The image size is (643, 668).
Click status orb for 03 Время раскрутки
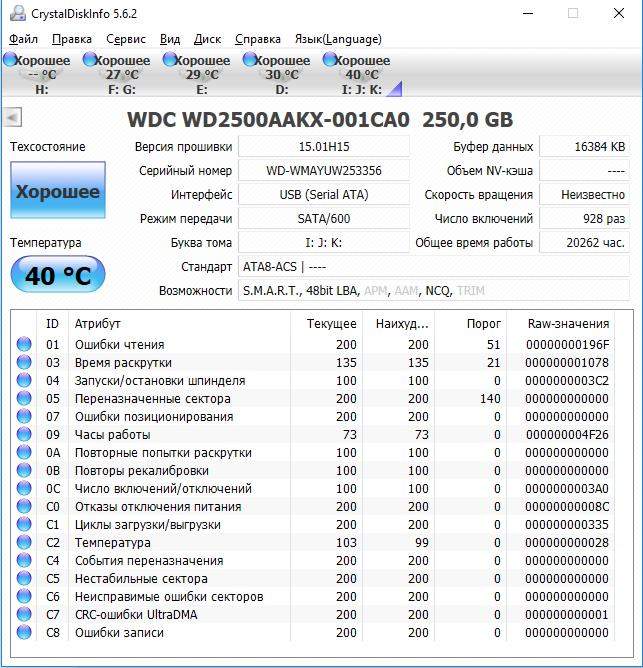(24, 362)
